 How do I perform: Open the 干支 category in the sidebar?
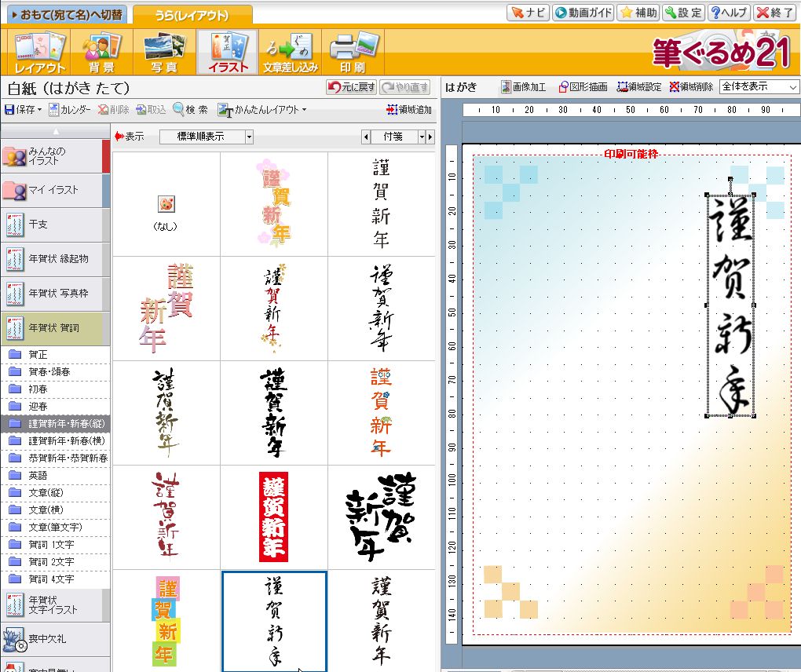(55, 225)
